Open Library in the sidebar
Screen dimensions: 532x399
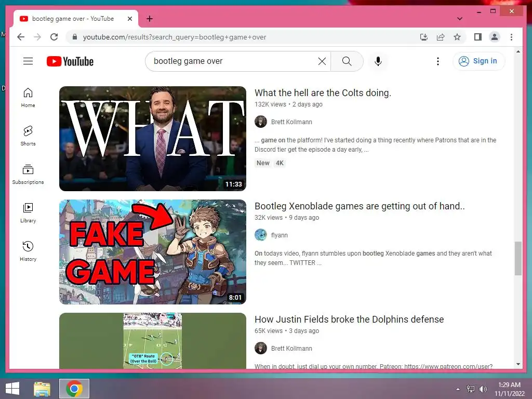[x=28, y=212]
